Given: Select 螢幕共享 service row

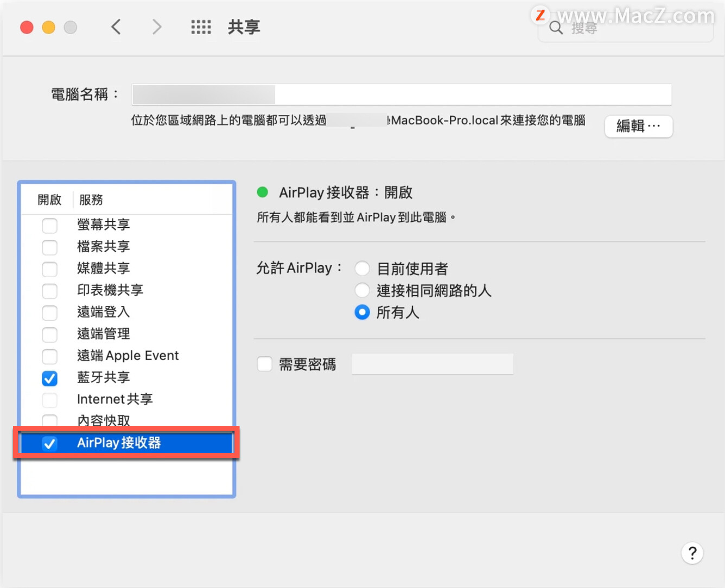Looking at the screenshot, I should point(127,225).
